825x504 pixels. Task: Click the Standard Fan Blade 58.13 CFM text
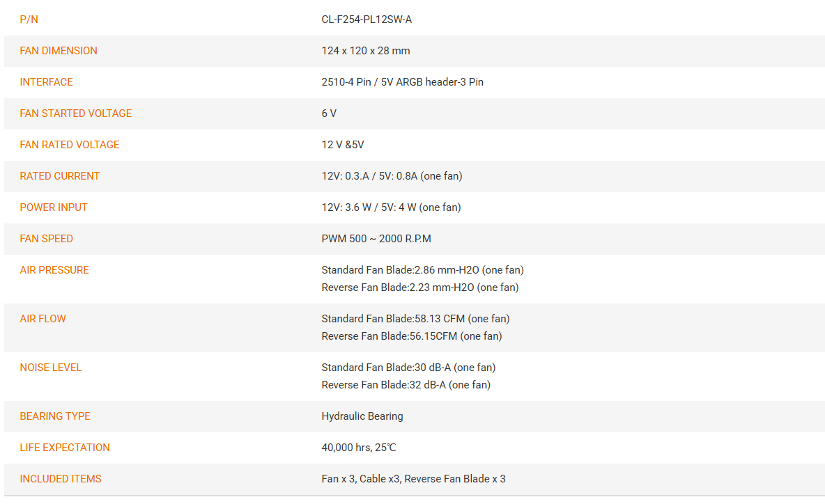pos(416,319)
